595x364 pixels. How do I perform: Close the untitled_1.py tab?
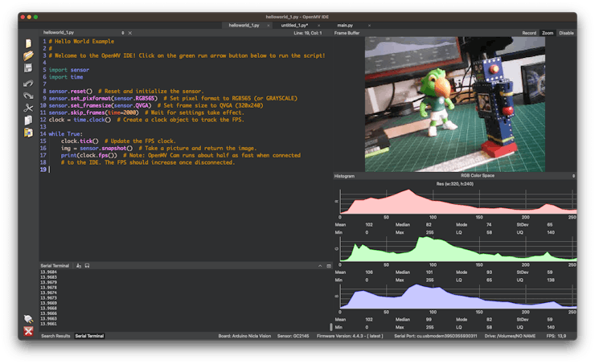[x=318, y=26]
